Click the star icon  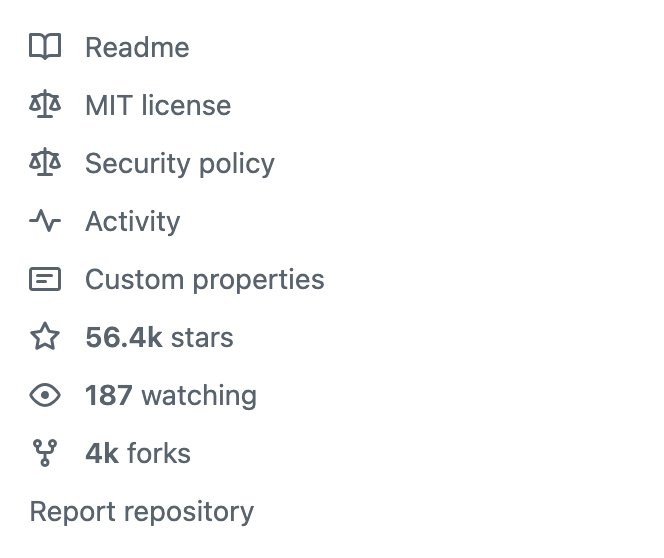point(45,337)
